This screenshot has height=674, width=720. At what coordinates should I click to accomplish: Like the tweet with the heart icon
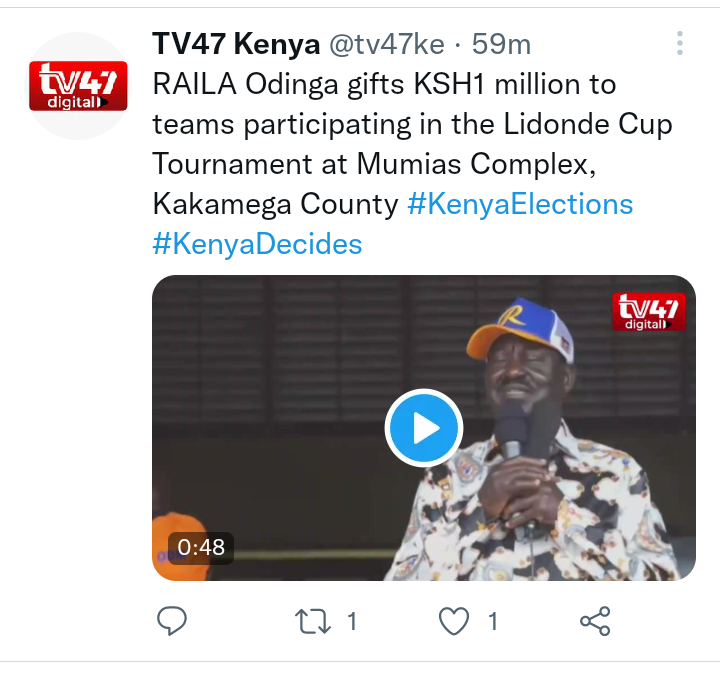tap(454, 621)
